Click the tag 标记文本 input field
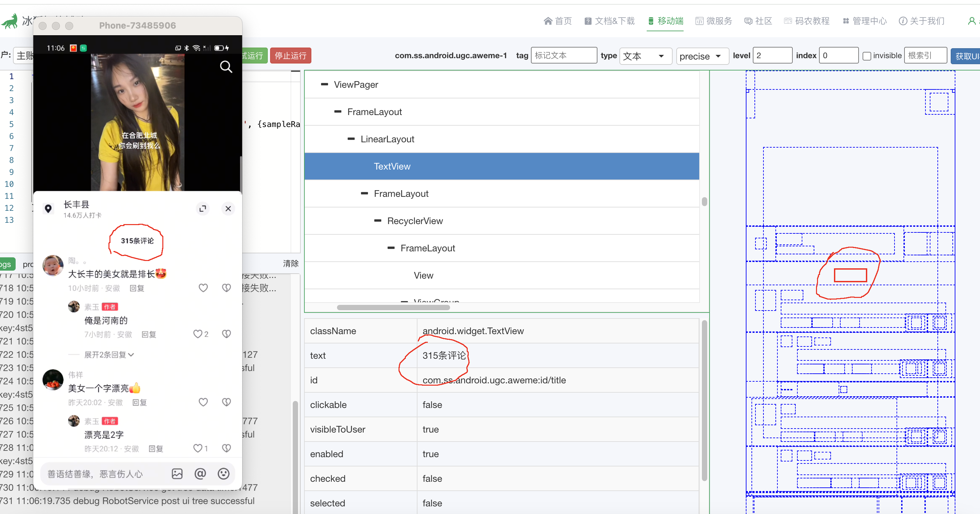 (564, 56)
